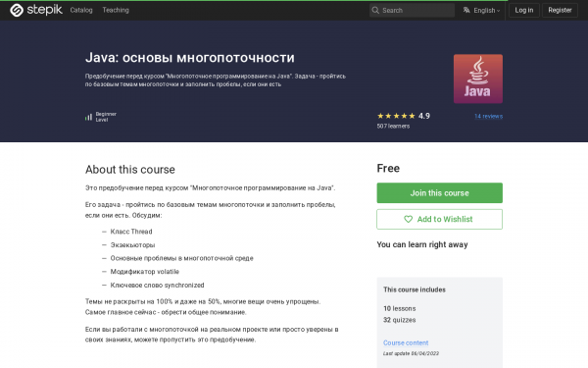Click the five-star rating icons
The image size is (588, 368).
pyautogui.click(x=396, y=116)
